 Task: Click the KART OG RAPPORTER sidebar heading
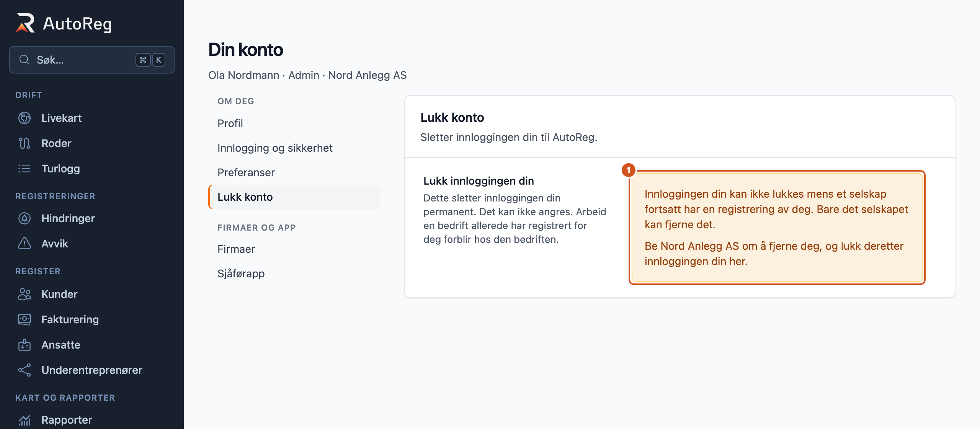pyautogui.click(x=65, y=398)
